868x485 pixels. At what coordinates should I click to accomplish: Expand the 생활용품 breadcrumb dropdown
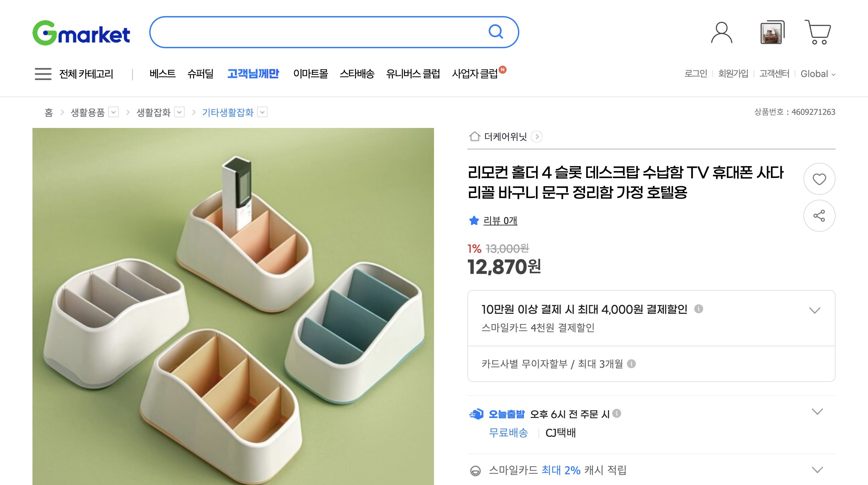click(x=114, y=112)
